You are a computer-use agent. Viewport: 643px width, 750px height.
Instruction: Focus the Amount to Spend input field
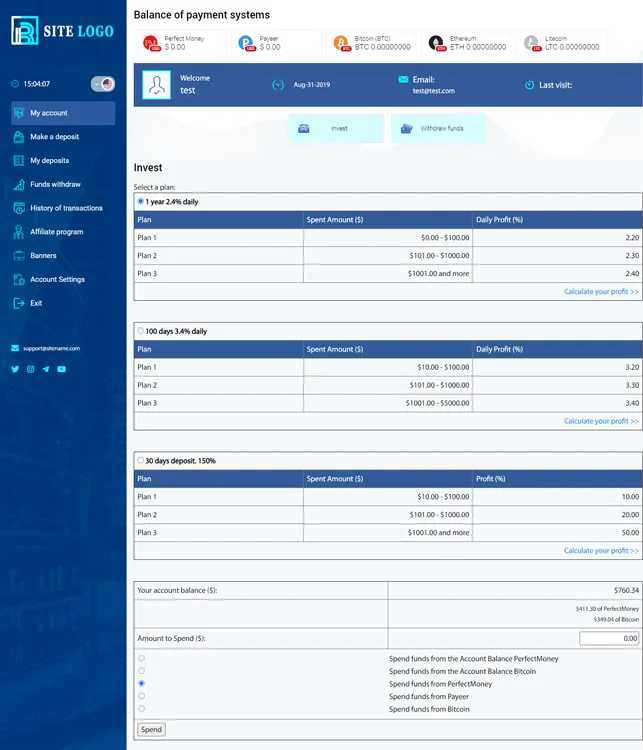pyautogui.click(x=609, y=638)
